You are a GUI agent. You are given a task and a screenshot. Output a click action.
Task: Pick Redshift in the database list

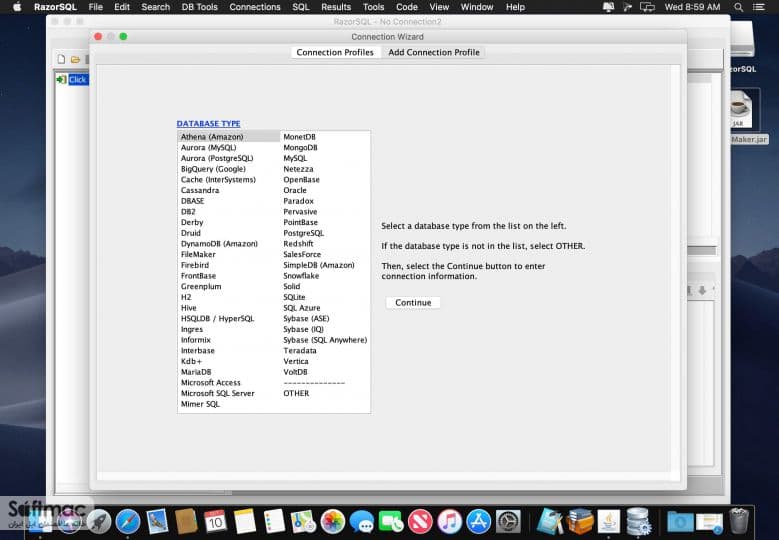click(x=325, y=243)
